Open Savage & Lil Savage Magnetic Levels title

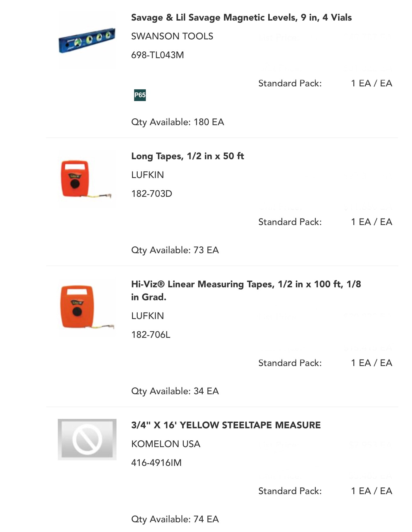click(x=241, y=17)
